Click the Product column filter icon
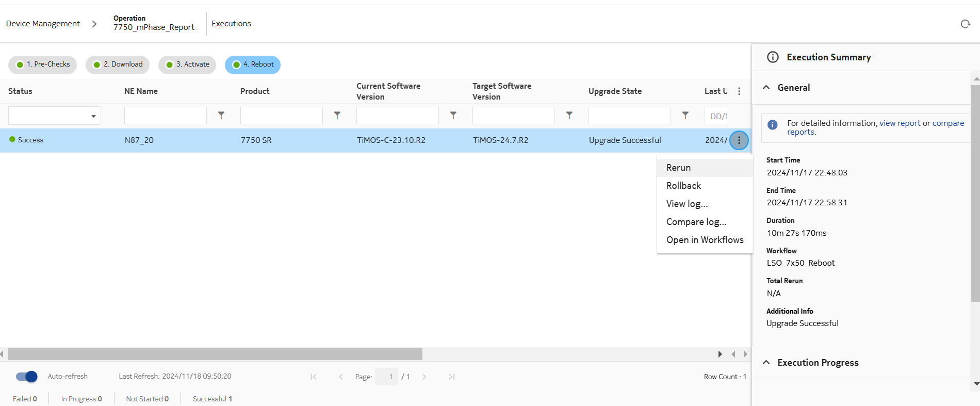The width and height of the screenshot is (980, 406). [337, 116]
